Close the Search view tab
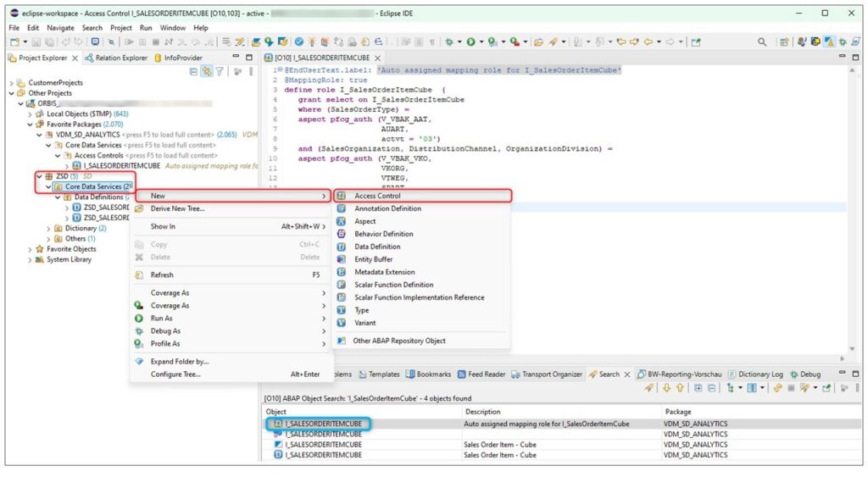This screenshot has width=868, height=488. point(627,374)
